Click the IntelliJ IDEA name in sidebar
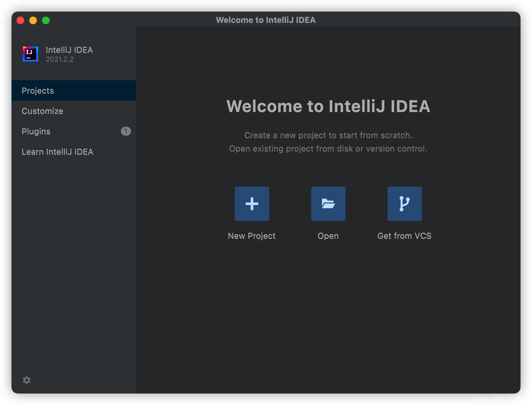This screenshot has height=405, width=532. (x=69, y=50)
